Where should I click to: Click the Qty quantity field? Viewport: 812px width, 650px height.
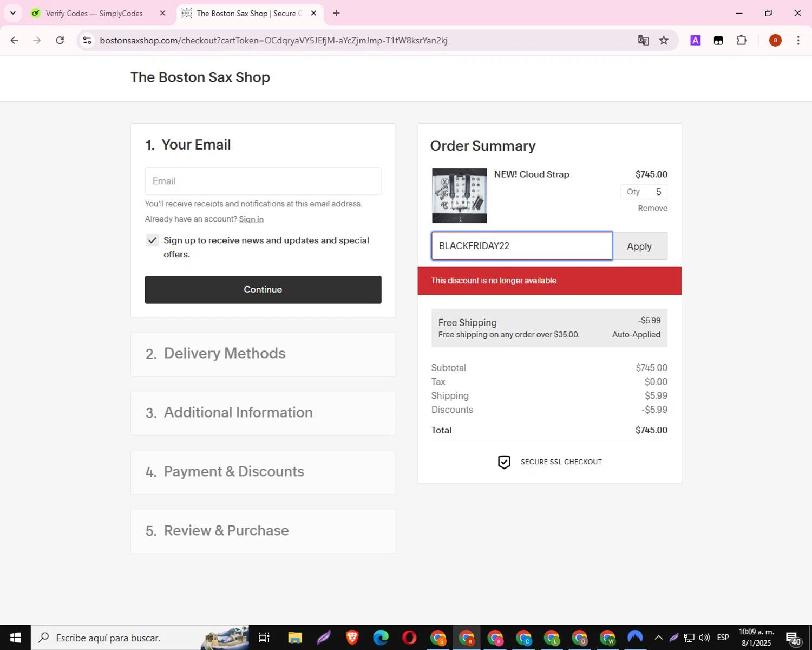tap(644, 192)
